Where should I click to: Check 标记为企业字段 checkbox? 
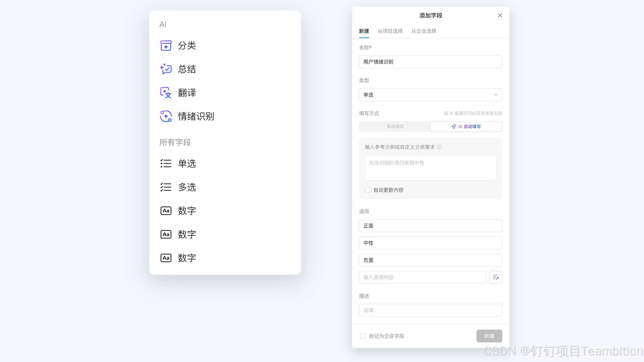pos(362,336)
